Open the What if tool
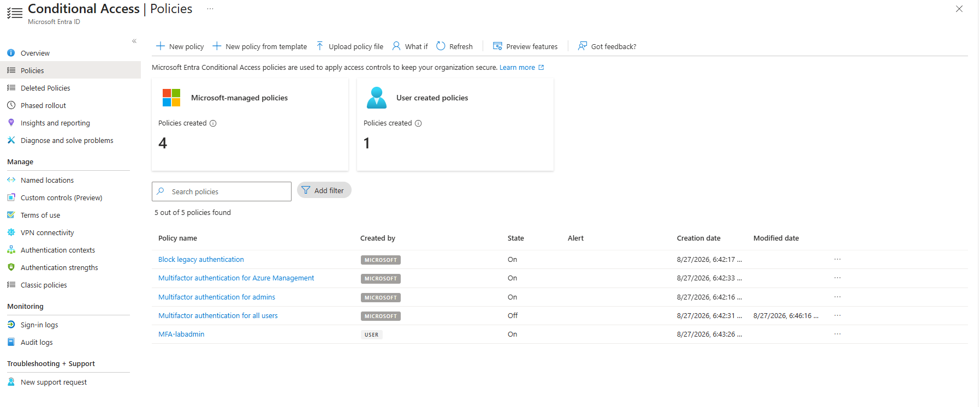This screenshot has height=407, width=980. [x=410, y=46]
